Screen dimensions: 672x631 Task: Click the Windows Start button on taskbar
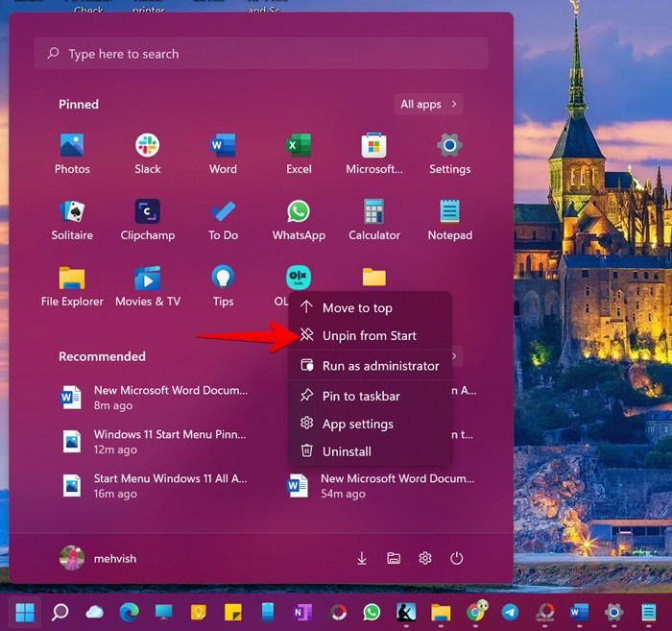[x=25, y=612]
